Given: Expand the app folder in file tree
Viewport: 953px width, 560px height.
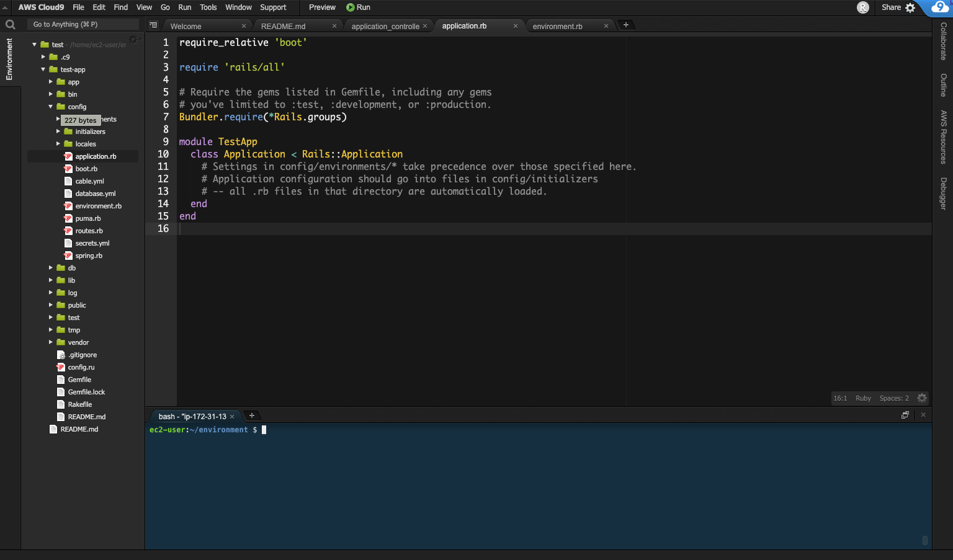Looking at the screenshot, I should pyautogui.click(x=51, y=82).
